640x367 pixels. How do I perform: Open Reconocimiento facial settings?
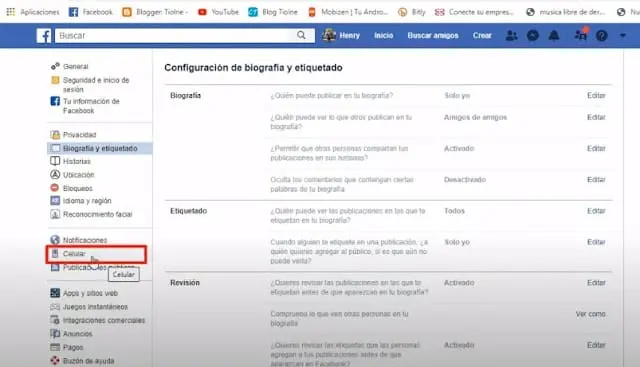coord(97,214)
